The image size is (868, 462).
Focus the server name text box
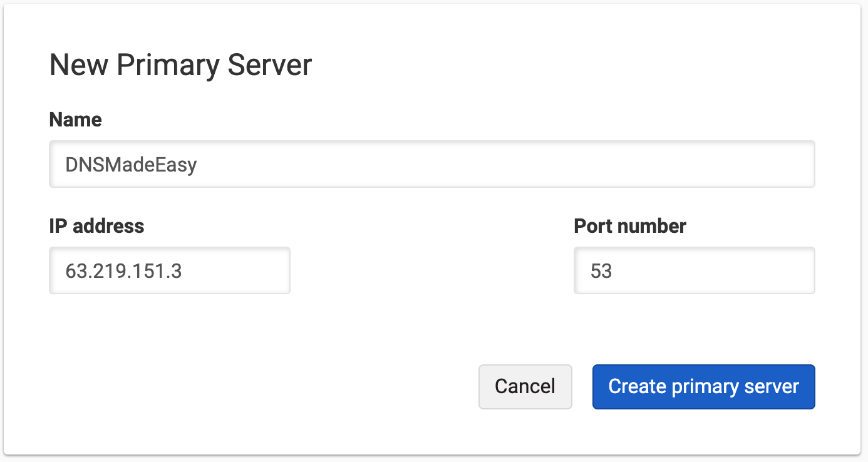432,163
